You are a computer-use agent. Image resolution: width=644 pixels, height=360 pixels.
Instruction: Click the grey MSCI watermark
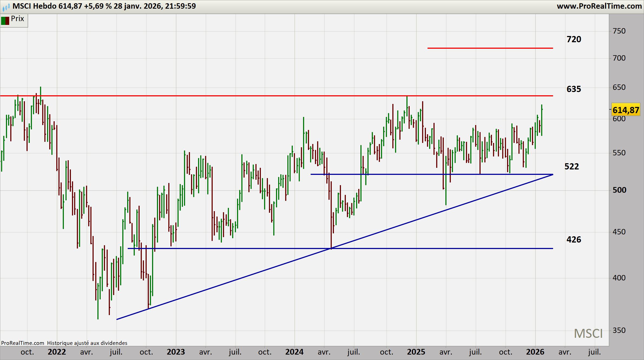point(588,334)
